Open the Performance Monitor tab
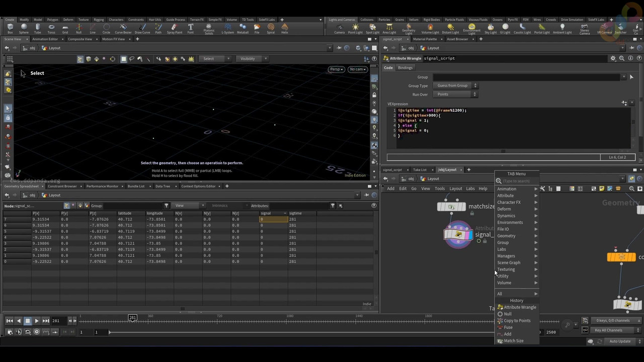 pos(102,187)
